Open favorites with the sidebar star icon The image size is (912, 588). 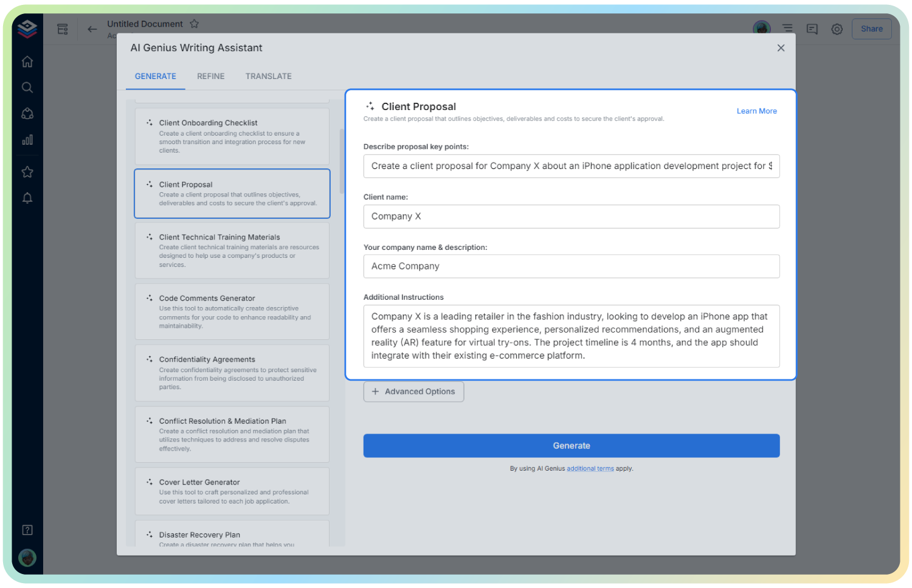point(27,171)
